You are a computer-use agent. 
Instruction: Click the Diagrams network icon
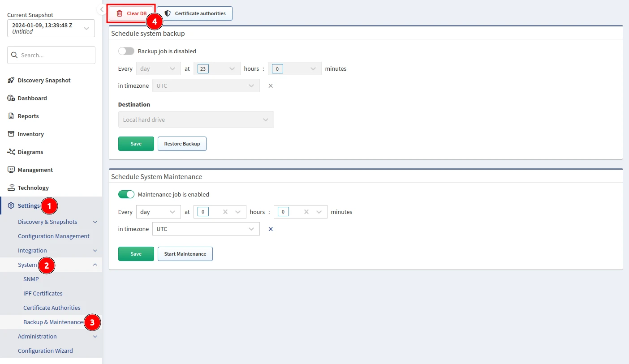(11, 152)
